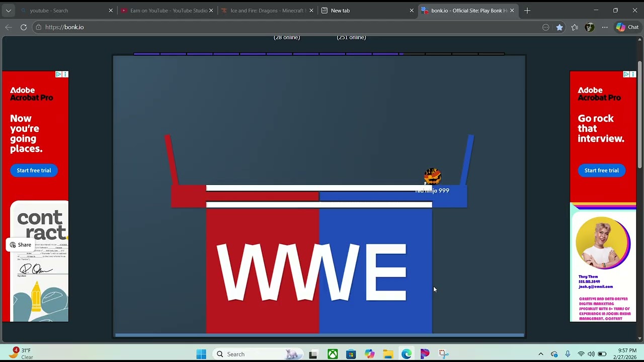Launch the Xbox app from taskbar
644x362 pixels.
pos(333,354)
